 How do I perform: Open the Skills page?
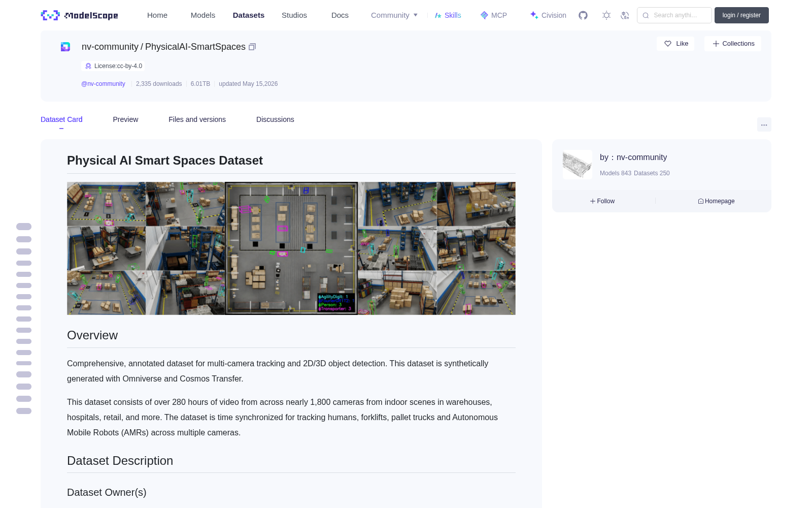pyautogui.click(x=448, y=15)
